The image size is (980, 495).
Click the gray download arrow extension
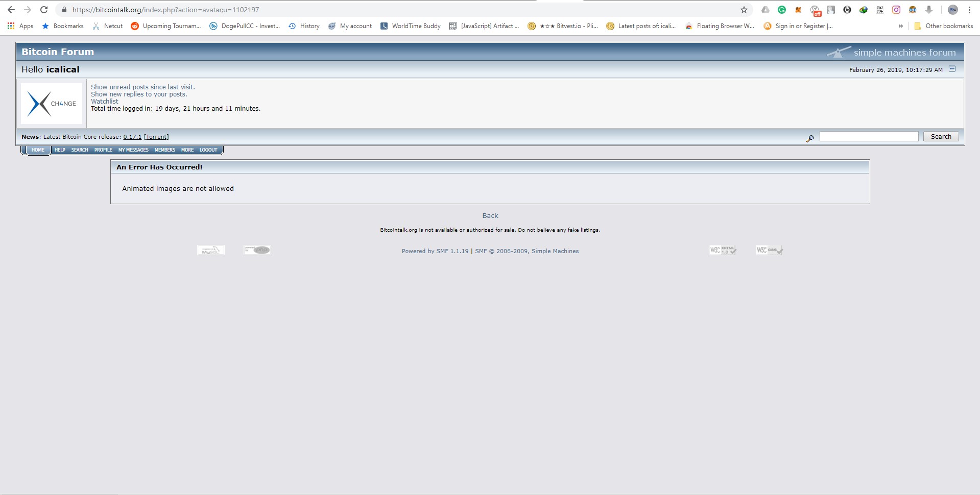pyautogui.click(x=928, y=10)
